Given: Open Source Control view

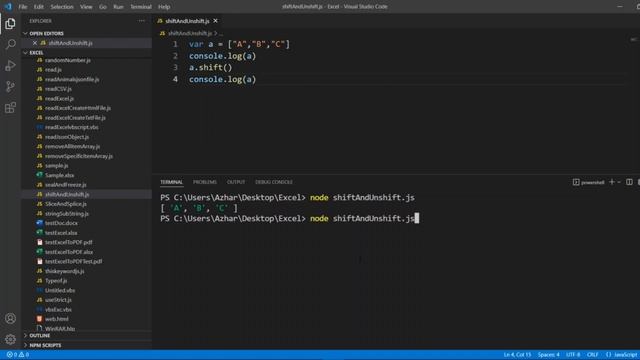Looking at the screenshot, I should point(10,87).
